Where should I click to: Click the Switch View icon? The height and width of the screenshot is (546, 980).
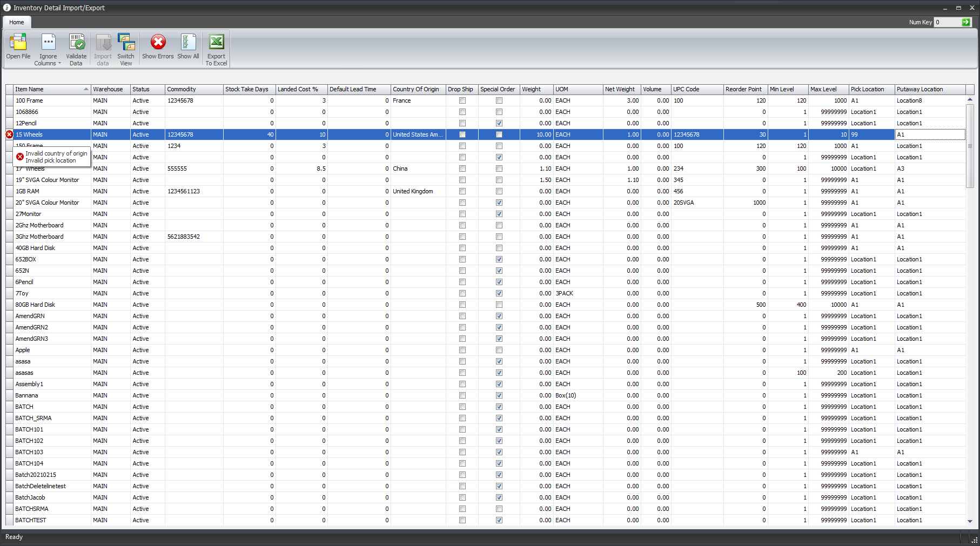point(126,43)
